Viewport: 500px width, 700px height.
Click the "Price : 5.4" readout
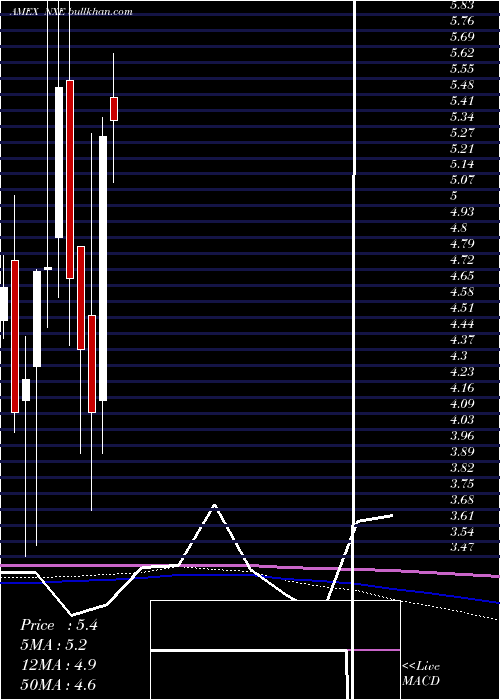pos(59,625)
